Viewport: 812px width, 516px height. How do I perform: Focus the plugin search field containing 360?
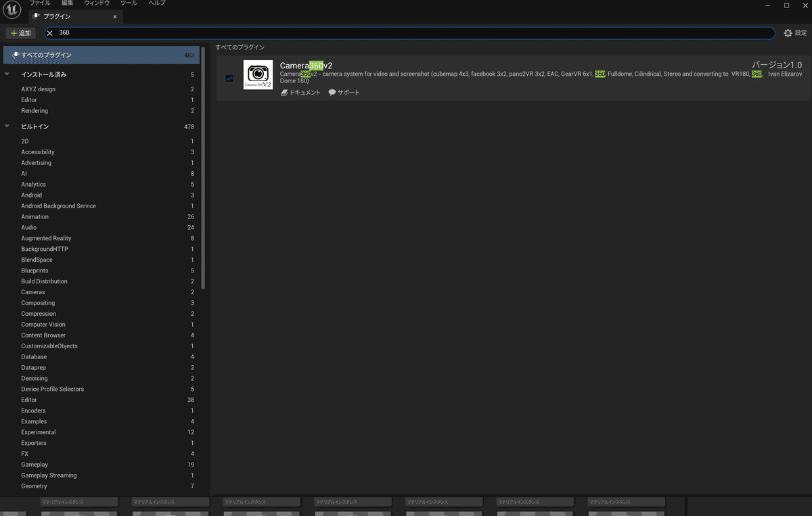(x=409, y=33)
